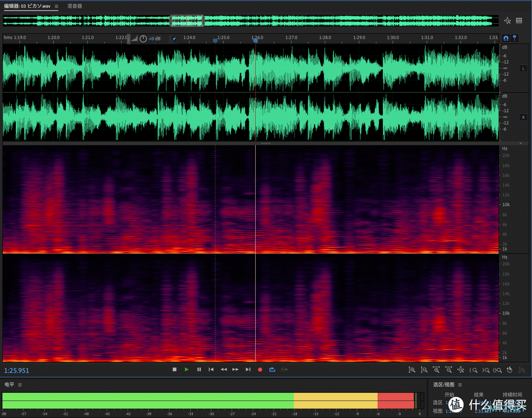Pause playback using the Pause button
The image size is (532, 418).
tap(199, 369)
